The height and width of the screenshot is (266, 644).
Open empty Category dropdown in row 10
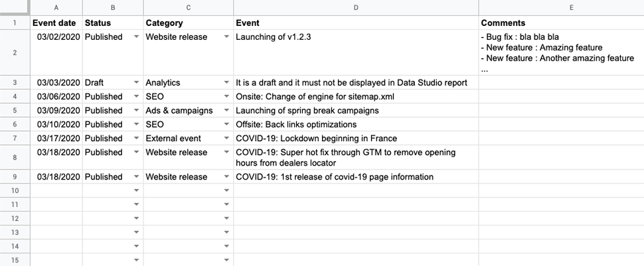226,191
